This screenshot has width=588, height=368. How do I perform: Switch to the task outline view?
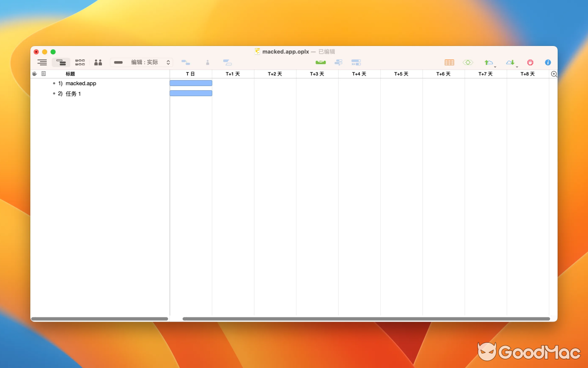(42, 62)
